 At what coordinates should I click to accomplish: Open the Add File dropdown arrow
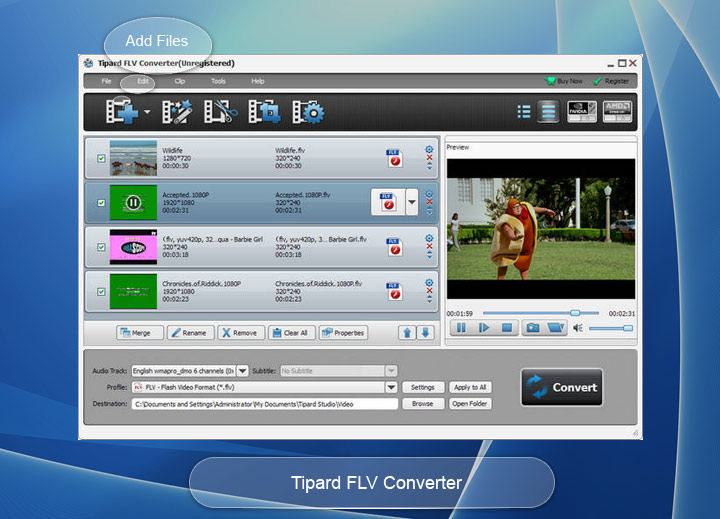(147, 112)
